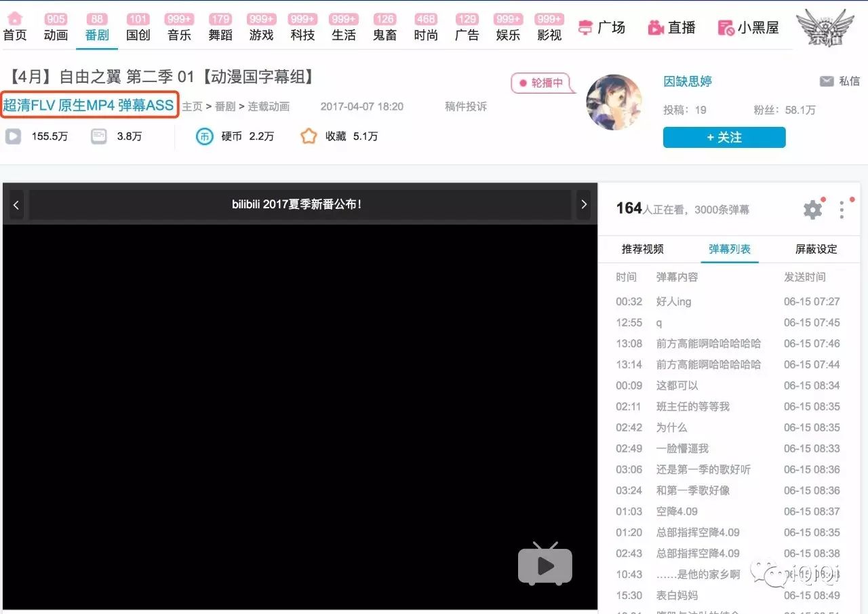Switch to the 屏蔽设定 tab
868x614 pixels.
coord(816,249)
